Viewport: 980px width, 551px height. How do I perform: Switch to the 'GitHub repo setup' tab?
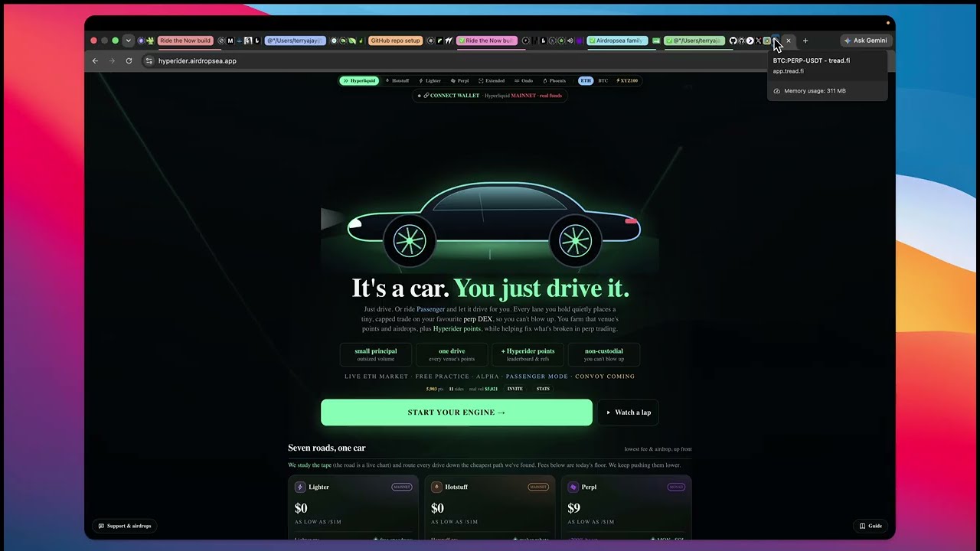tap(395, 41)
